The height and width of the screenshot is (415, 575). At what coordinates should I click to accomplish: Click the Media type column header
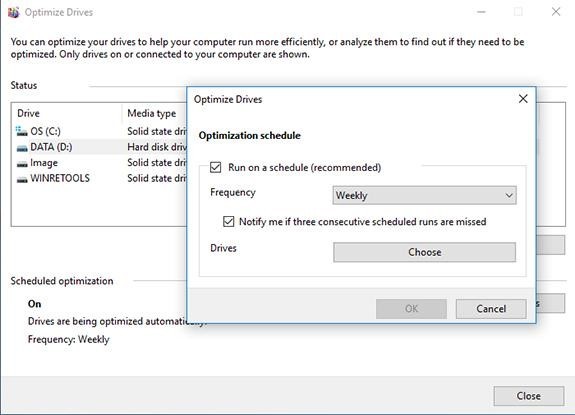tap(154, 113)
